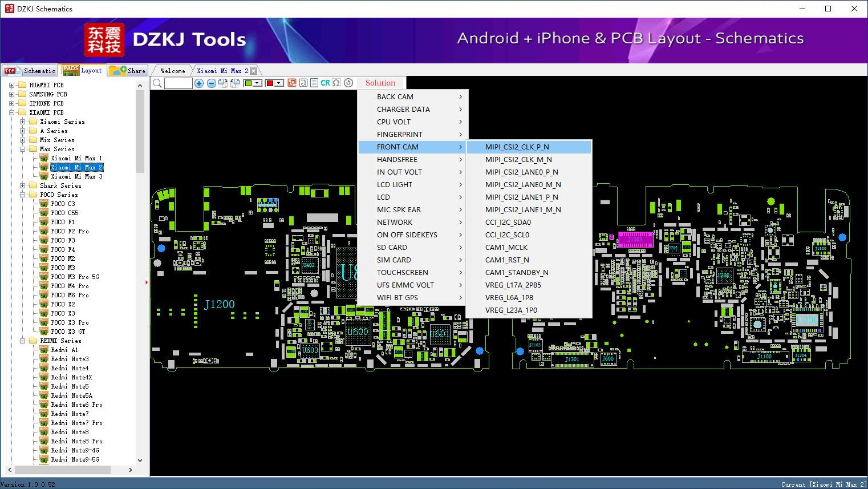Click the circular refresh toolbar icon
The image size is (868, 489).
click(x=348, y=83)
